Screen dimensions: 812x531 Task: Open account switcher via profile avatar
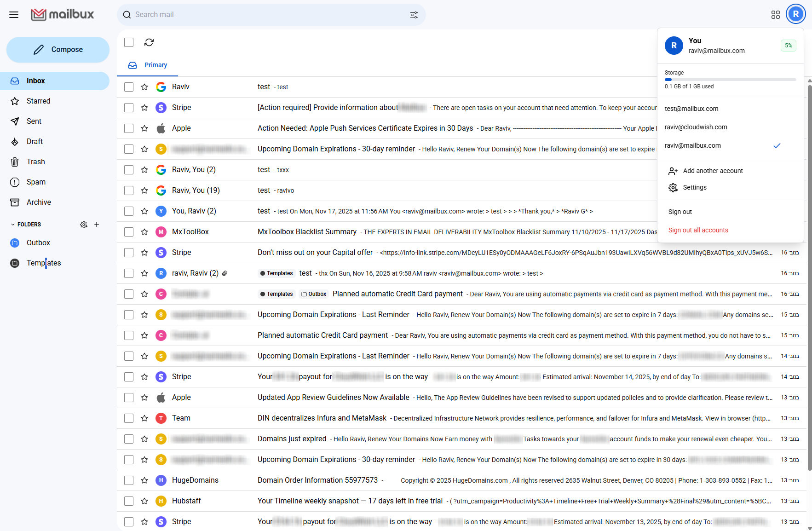tap(795, 14)
